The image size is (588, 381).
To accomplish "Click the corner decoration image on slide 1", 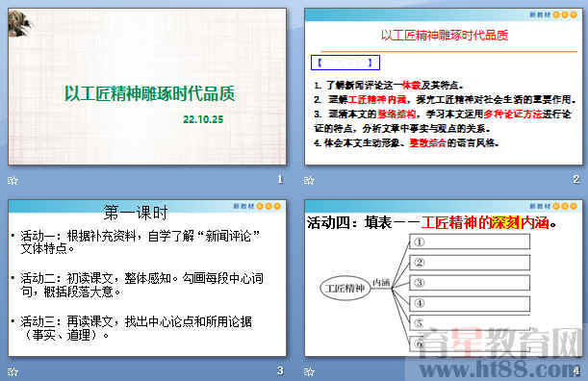I will pyautogui.click(x=18, y=24).
